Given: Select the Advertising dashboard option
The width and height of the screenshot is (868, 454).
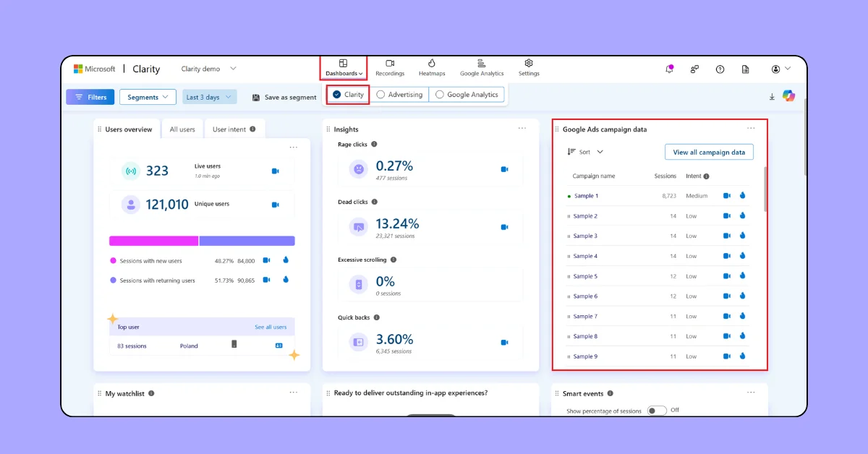Looking at the screenshot, I should tap(399, 95).
